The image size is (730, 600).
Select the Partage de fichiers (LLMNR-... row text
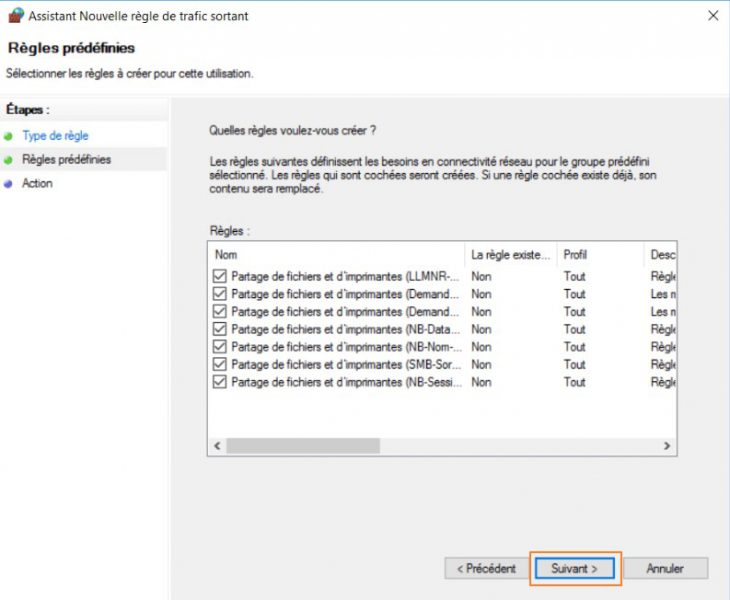tap(345, 276)
